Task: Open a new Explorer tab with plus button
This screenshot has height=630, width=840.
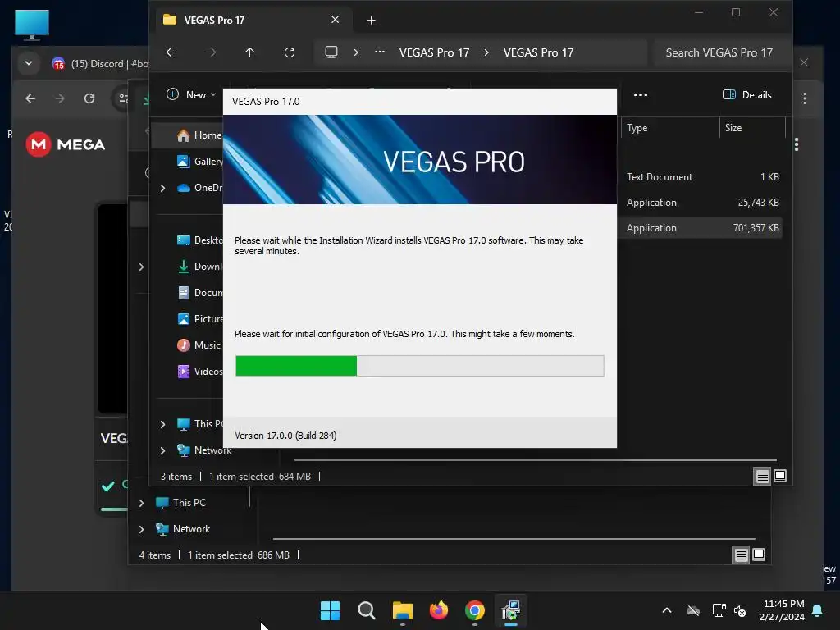Action: point(372,21)
